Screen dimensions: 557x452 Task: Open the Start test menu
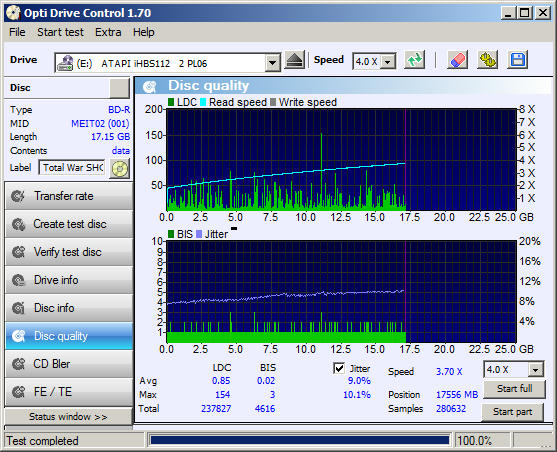(60, 32)
